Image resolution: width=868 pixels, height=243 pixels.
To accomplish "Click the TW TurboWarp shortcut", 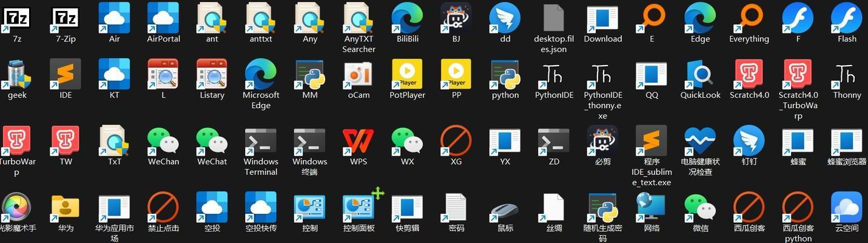I will [66, 141].
